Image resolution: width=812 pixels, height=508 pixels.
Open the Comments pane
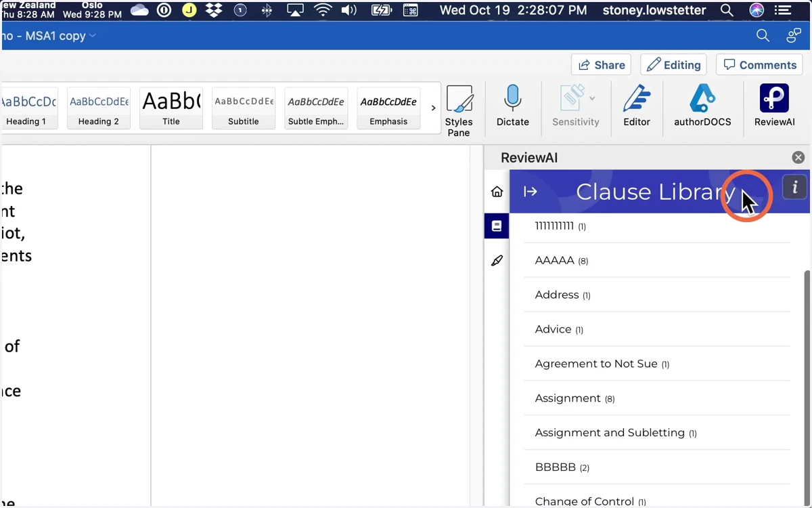point(759,65)
